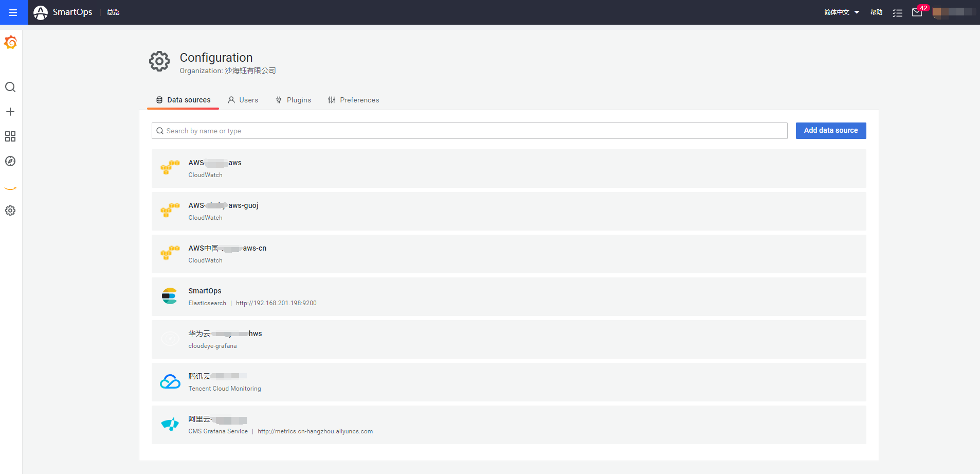
Task: Click the CloudWatch icon of aws-guoj source
Action: pos(170,210)
